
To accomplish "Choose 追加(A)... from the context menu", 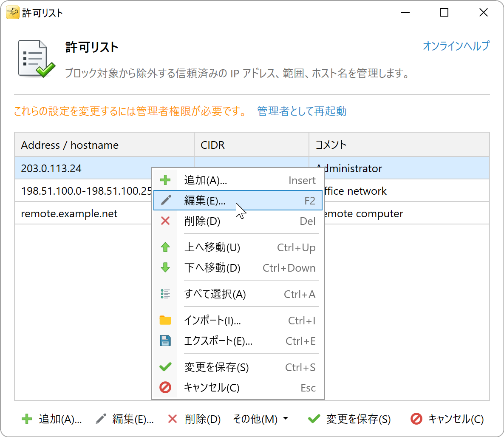I will pos(238,180).
